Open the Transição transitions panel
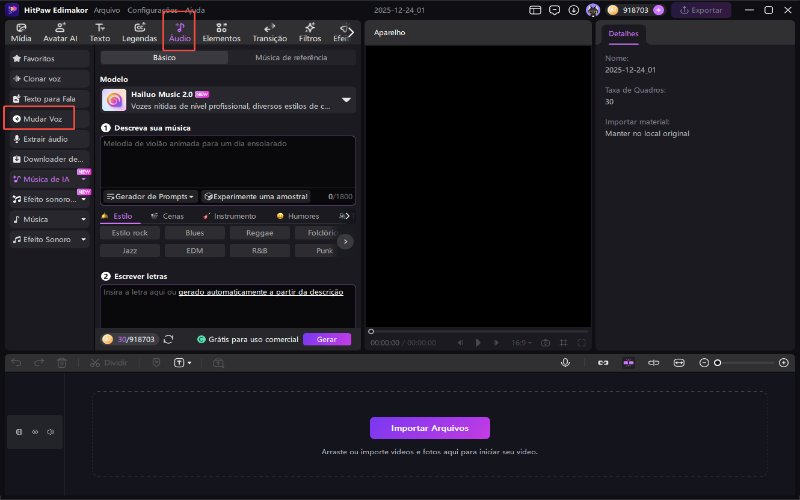Screen dimensions: 800x500 click(270, 32)
